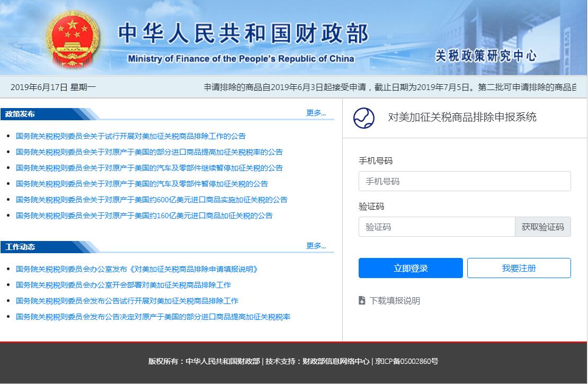
Task: Click the national emblem logo
Action: point(73,38)
